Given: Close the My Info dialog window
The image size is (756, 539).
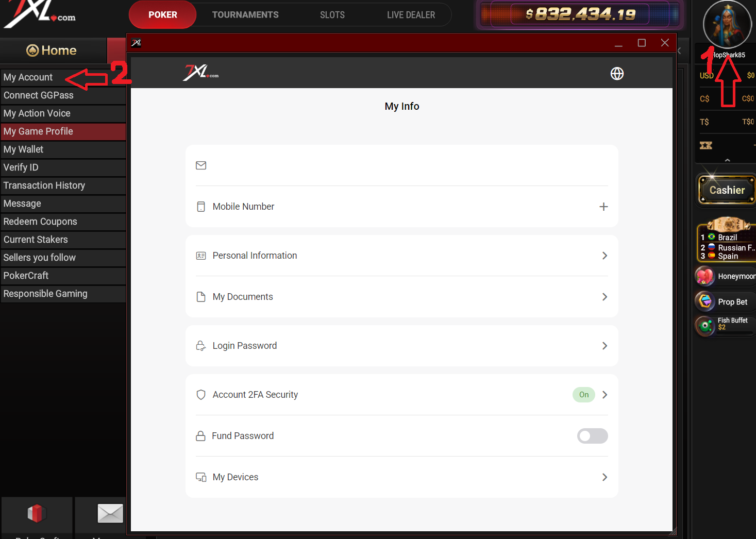Looking at the screenshot, I should (665, 43).
